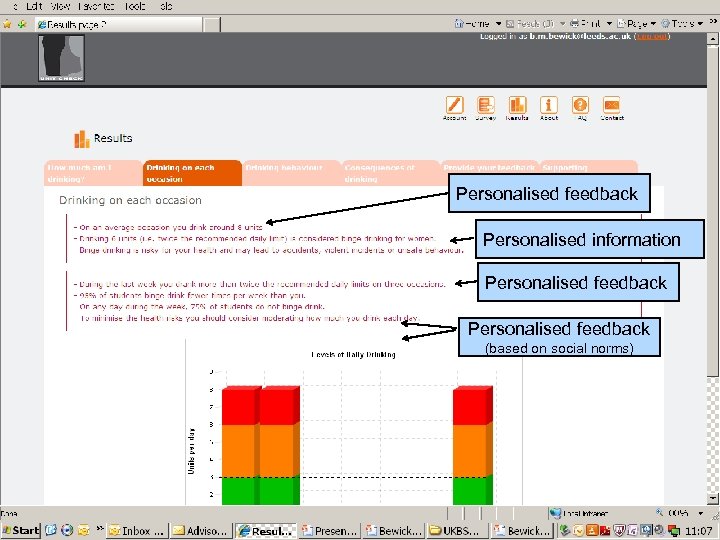Viewport: 720px width, 540px height.
Task: Open the Account icon in site navigation
Action: click(x=454, y=105)
